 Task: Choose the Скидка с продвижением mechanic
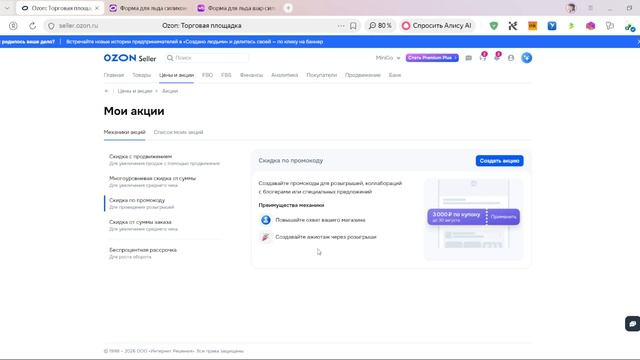point(164,160)
